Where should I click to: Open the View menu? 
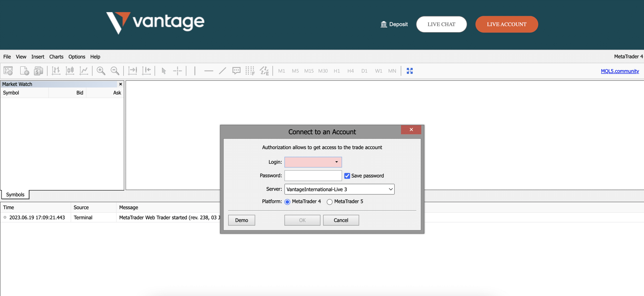click(21, 57)
